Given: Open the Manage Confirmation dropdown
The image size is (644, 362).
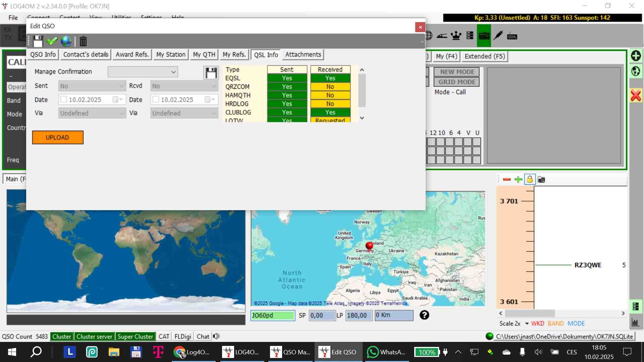Looking at the screenshot, I should (x=143, y=72).
